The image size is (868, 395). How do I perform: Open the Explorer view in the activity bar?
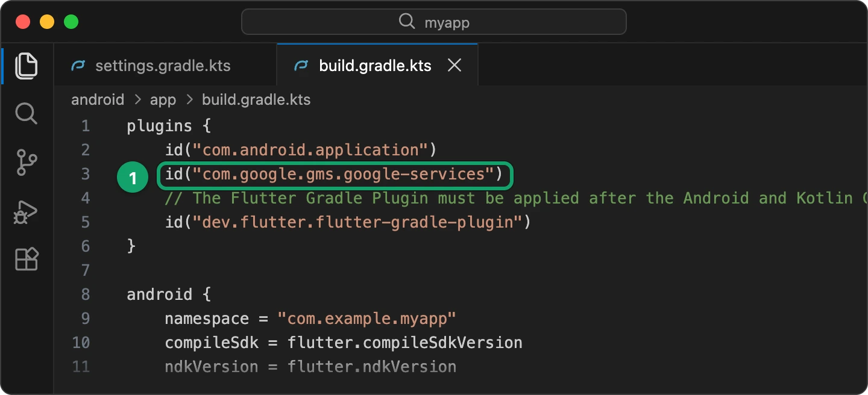click(26, 66)
